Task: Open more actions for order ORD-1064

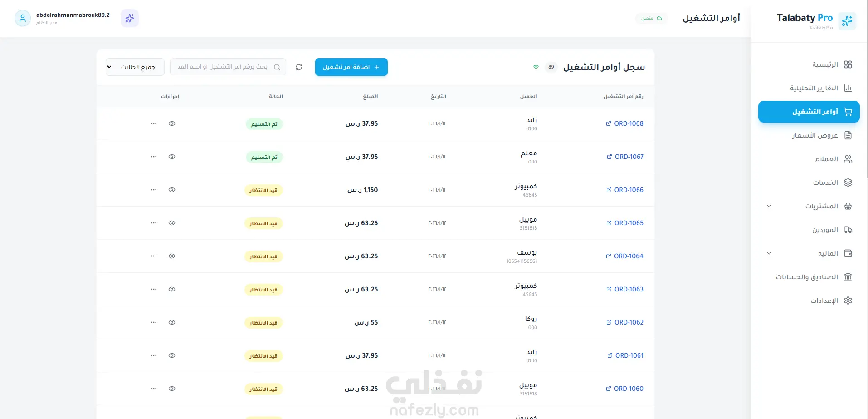Action: point(154,256)
